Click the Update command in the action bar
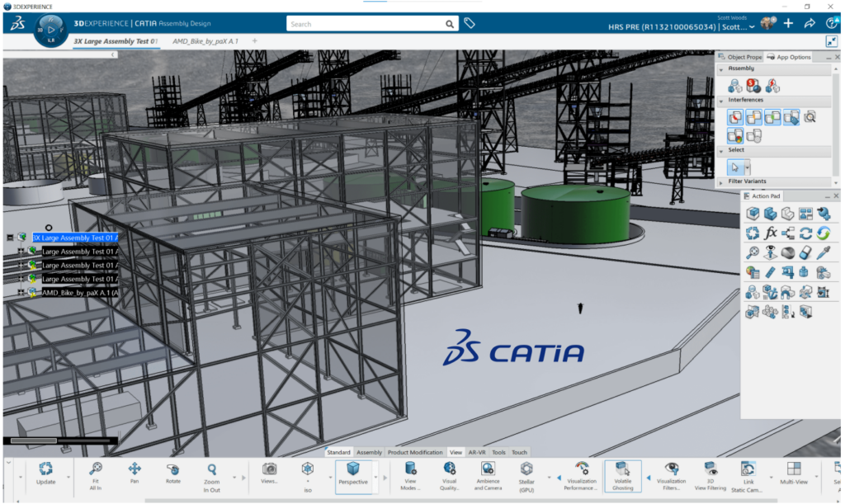This screenshot has width=845, height=504. pos(46,473)
